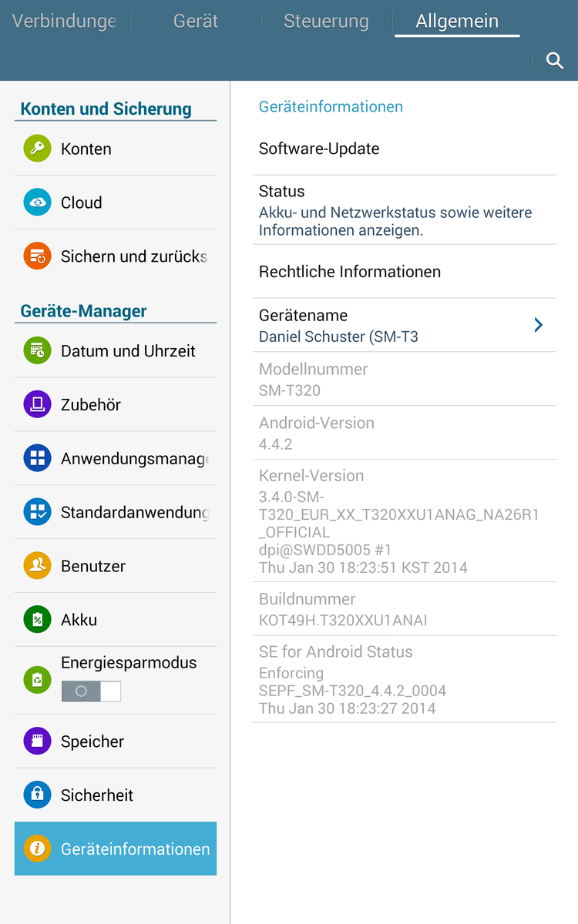Tap the green Konten key icon
Image resolution: width=578 pixels, height=924 pixels.
(37, 149)
